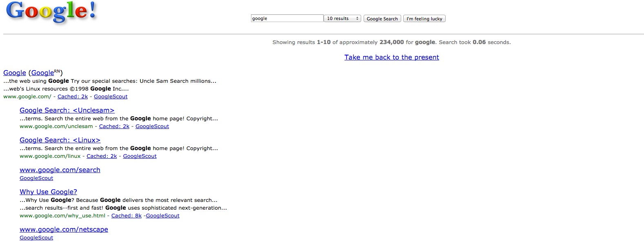Open Google Search: <Unclesam> result
This screenshot has height=248, width=644.
coord(67,110)
